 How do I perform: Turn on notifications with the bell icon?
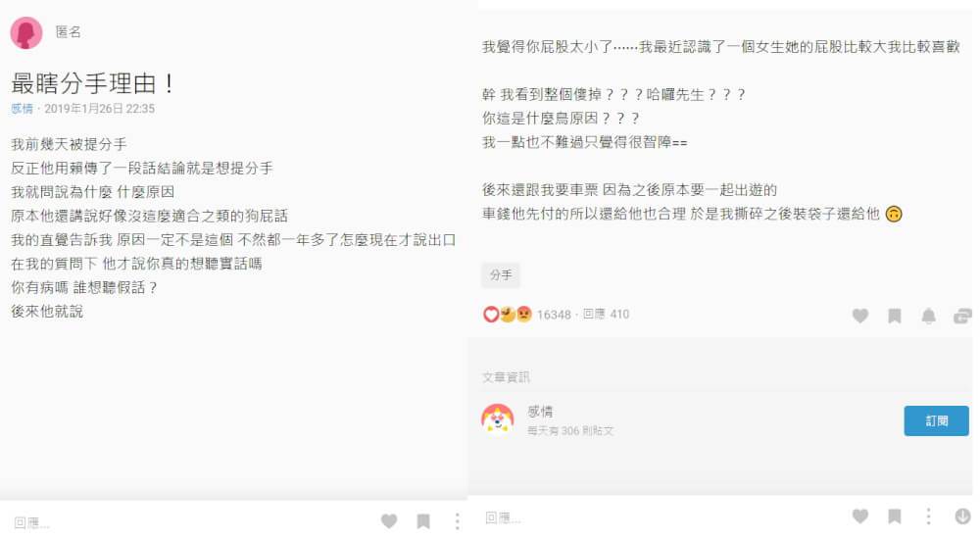[x=929, y=317]
